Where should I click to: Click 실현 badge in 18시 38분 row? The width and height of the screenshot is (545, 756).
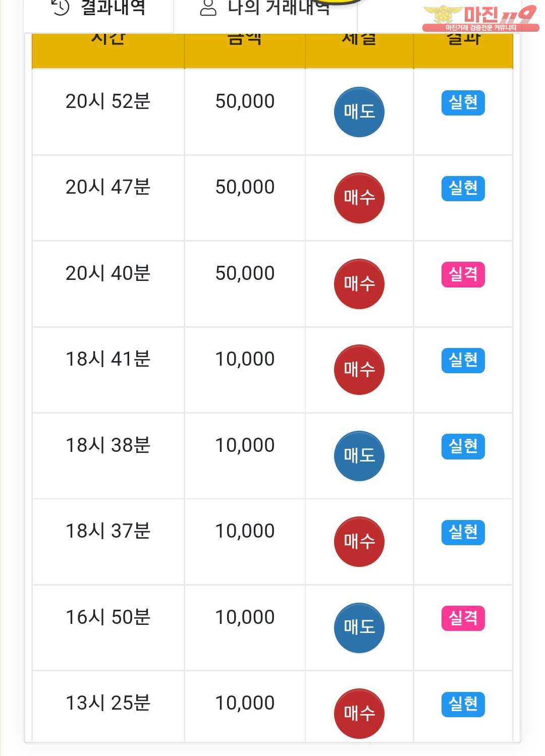(x=463, y=446)
